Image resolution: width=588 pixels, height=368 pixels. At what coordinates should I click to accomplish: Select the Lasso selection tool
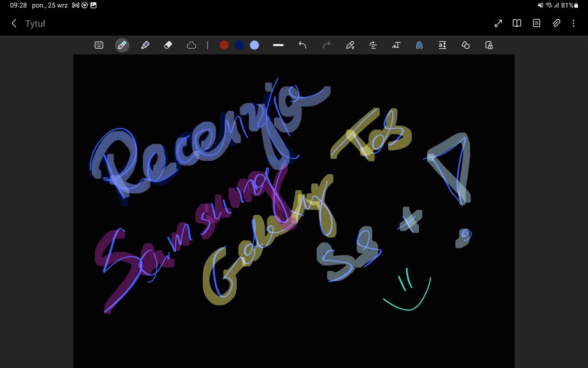191,45
